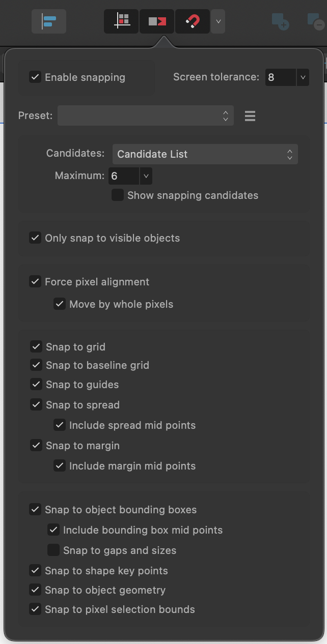The image size is (327, 644).
Task: Click the add-duplicate icon at top right
Action: (280, 21)
